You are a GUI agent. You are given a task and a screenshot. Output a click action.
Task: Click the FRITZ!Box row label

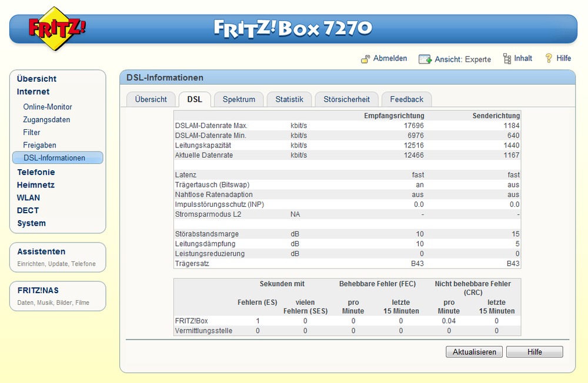[x=191, y=321]
